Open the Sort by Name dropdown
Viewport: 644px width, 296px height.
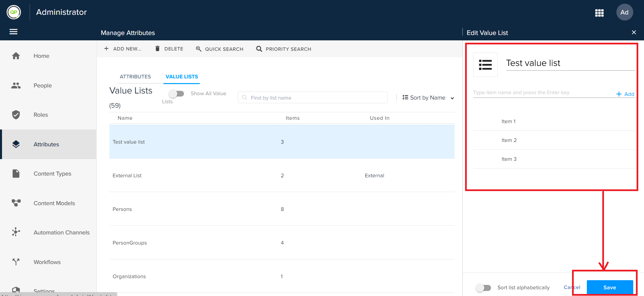tap(428, 98)
